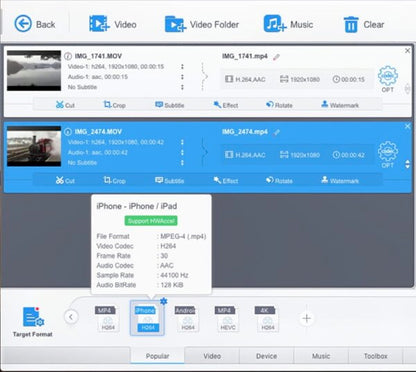Show previous format presets with left arrow
This screenshot has height=372, width=416.
tap(71, 317)
